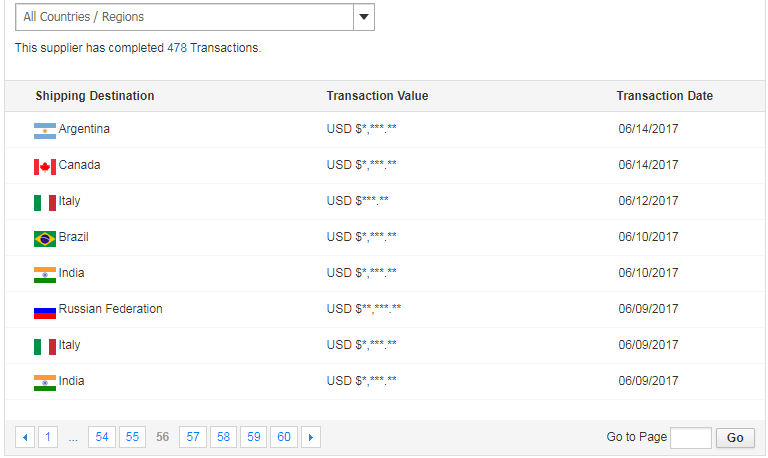Screen dimensions: 768x458
Task: Click the Italy flag dated 06/12/2017
Action: pyautogui.click(x=45, y=203)
